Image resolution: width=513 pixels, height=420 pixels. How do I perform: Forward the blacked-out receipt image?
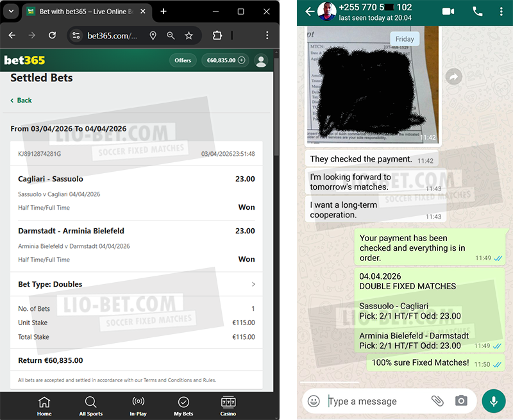click(x=454, y=77)
